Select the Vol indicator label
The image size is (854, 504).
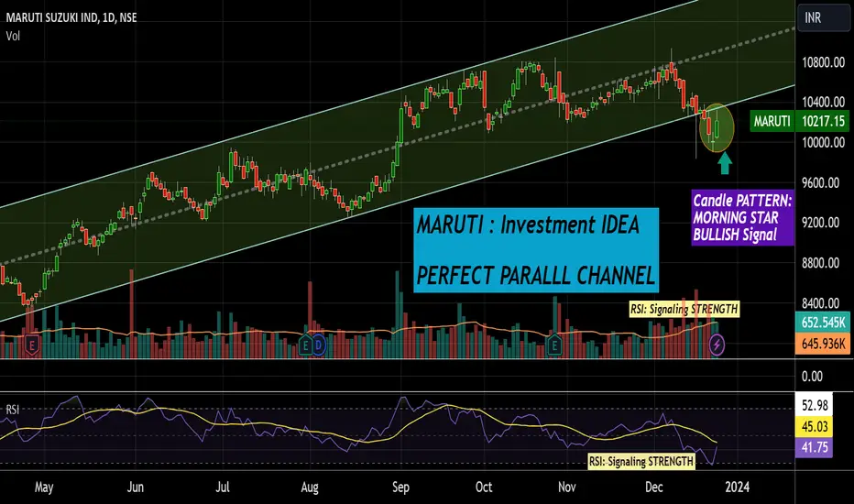[x=13, y=36]
